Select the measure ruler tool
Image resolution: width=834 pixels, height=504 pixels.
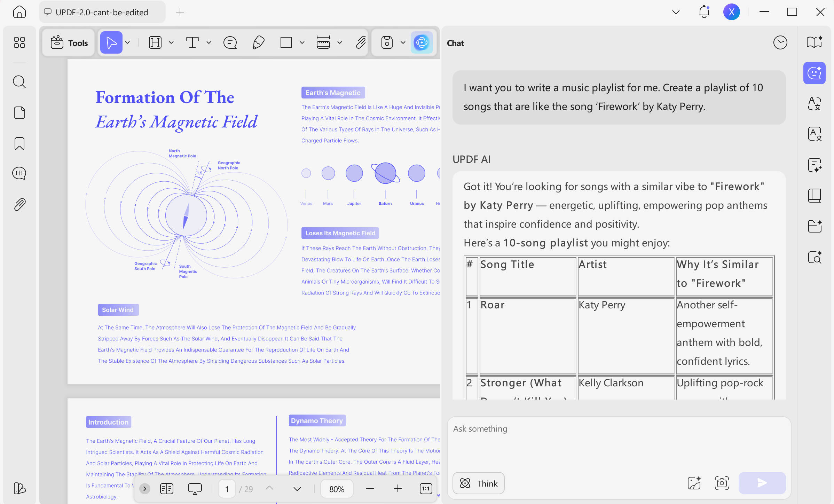coord(323,43)
